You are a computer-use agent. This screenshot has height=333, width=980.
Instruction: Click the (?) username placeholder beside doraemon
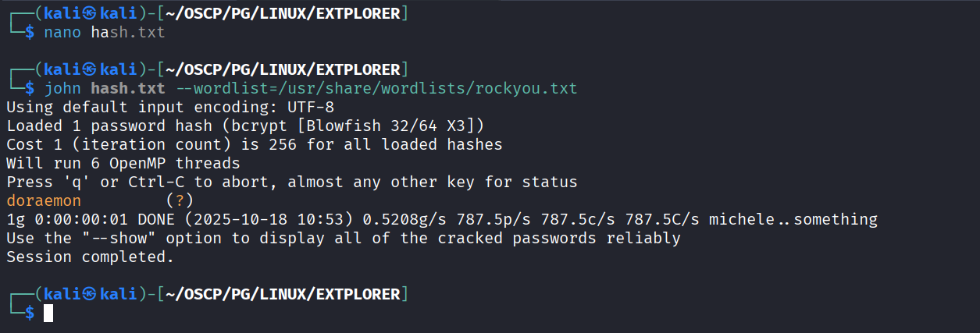[180, 201]
